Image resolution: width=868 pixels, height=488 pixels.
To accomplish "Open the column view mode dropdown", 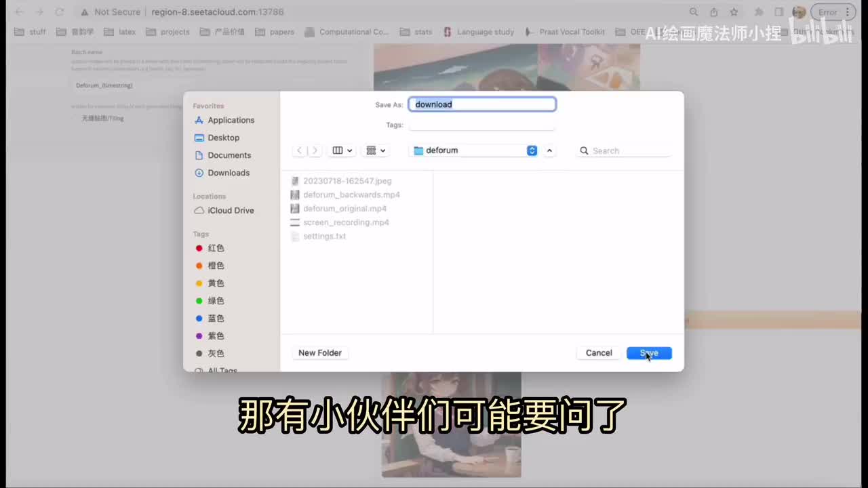I will (342, 150).
